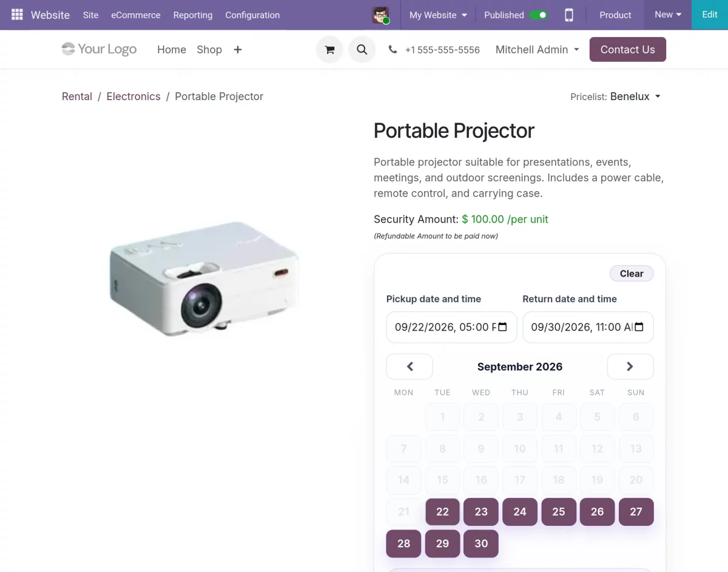Select September 27 in the calendar
728x572 pixels.
[x=636, y=511]
